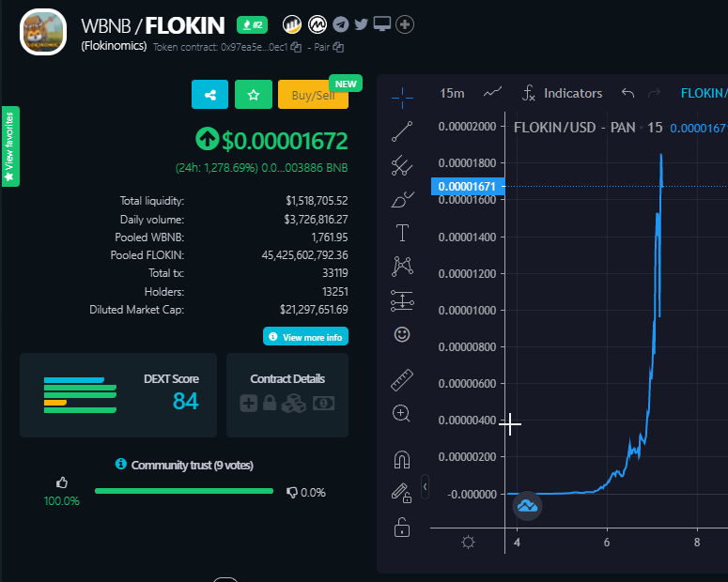This screenshot has height=582, width=728.
Task: Activate the zoom in tool
Action: pyautogui.click(x=401, y=413)
